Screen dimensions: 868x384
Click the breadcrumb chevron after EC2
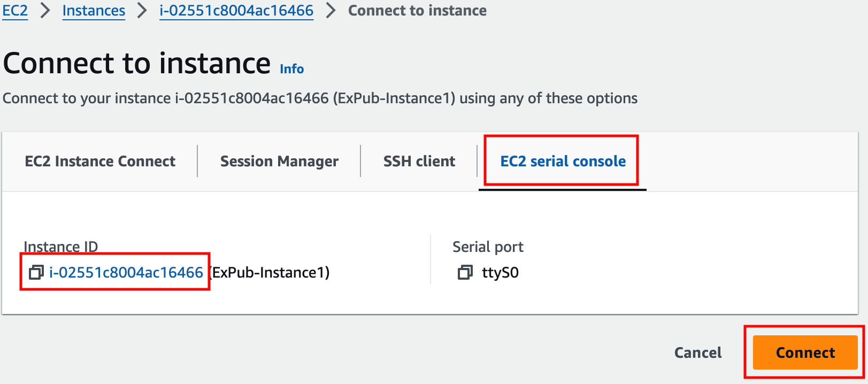pos(45,10)
